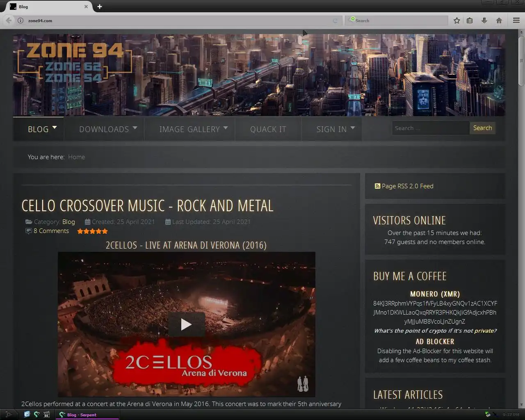Screen dimensions: 525x420
Task: Open the Blog category link
Action: [x=68, y=222]
